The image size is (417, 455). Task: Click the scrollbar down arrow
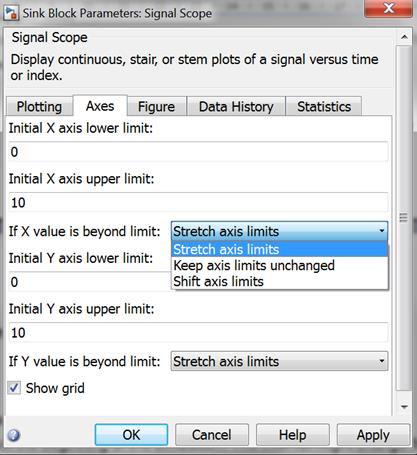(x=404, y=407)
